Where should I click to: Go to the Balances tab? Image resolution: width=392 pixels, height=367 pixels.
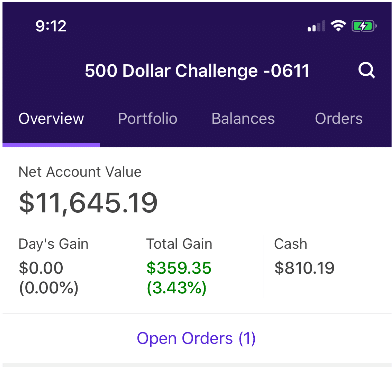click(243, 119)
